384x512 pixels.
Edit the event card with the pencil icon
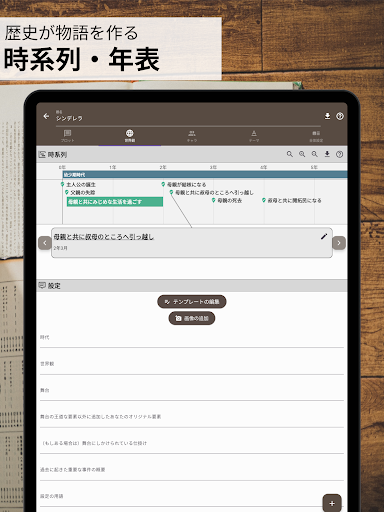(324, 236)
